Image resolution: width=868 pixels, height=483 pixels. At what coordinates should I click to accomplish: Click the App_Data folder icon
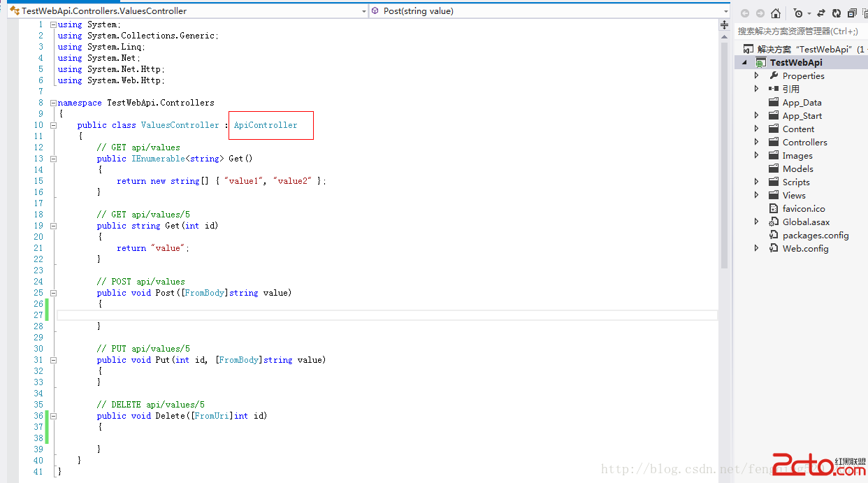774,102
